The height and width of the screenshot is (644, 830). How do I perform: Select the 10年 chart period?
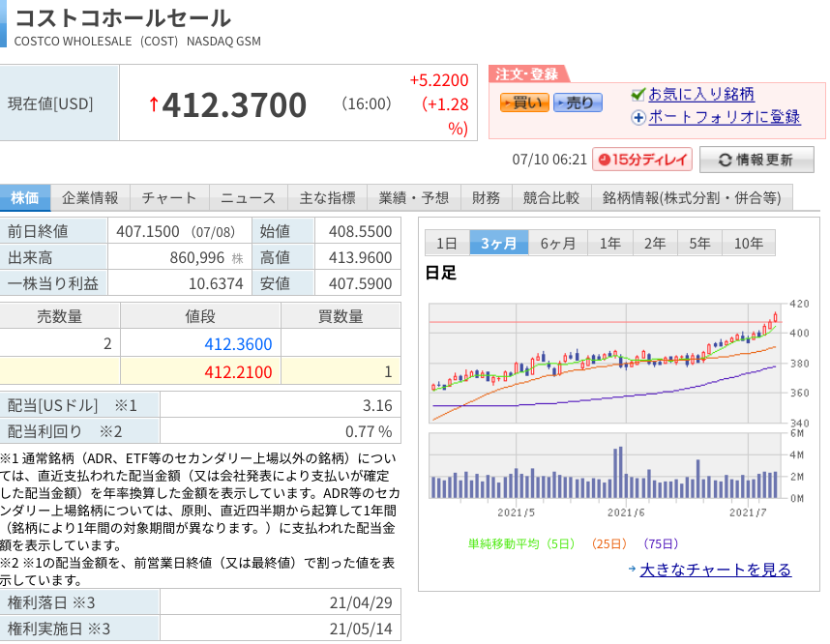tap(749, 243)
